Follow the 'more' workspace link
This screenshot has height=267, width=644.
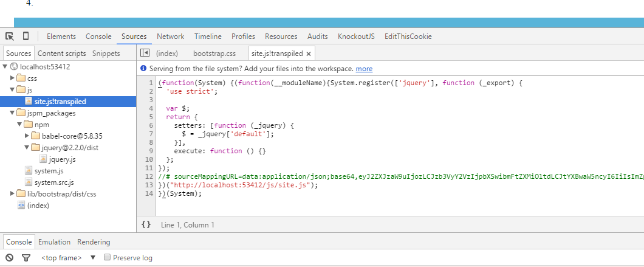click(364, 69)
